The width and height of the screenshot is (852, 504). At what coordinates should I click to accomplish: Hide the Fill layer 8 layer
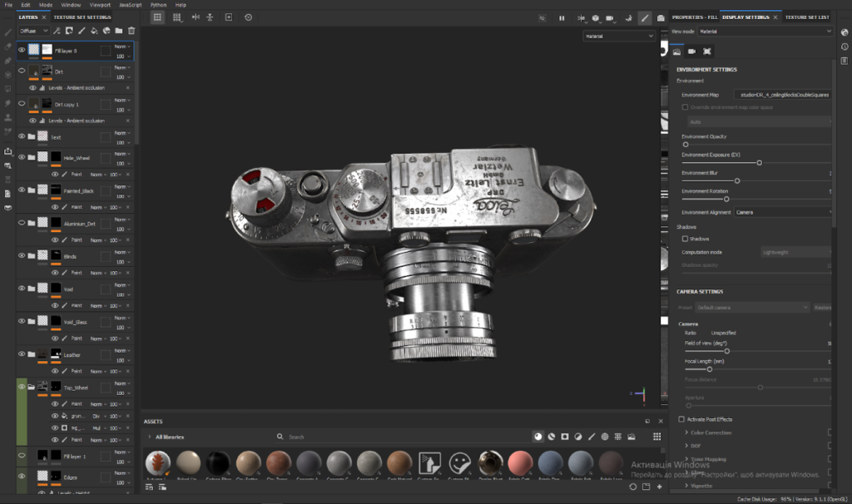[20, 50]
